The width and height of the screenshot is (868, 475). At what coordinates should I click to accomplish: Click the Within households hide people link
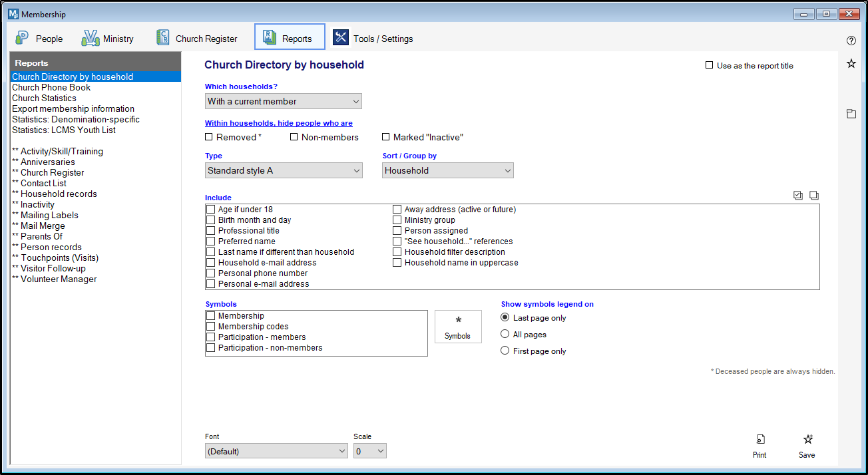coord(278,123)
